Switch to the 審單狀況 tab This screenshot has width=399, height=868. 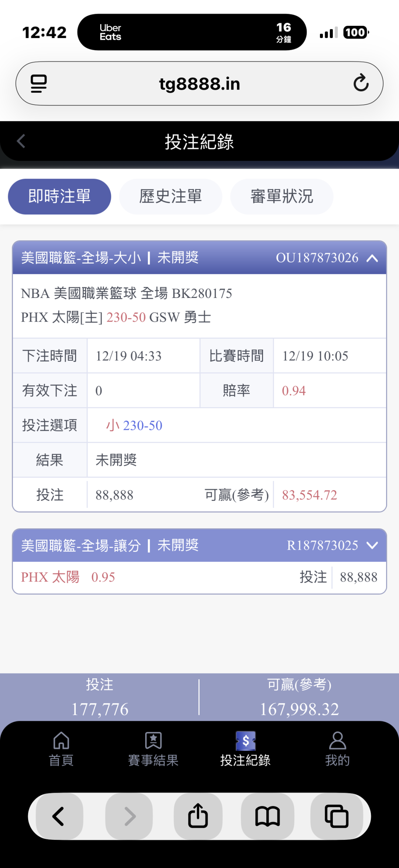click(282, 196)
